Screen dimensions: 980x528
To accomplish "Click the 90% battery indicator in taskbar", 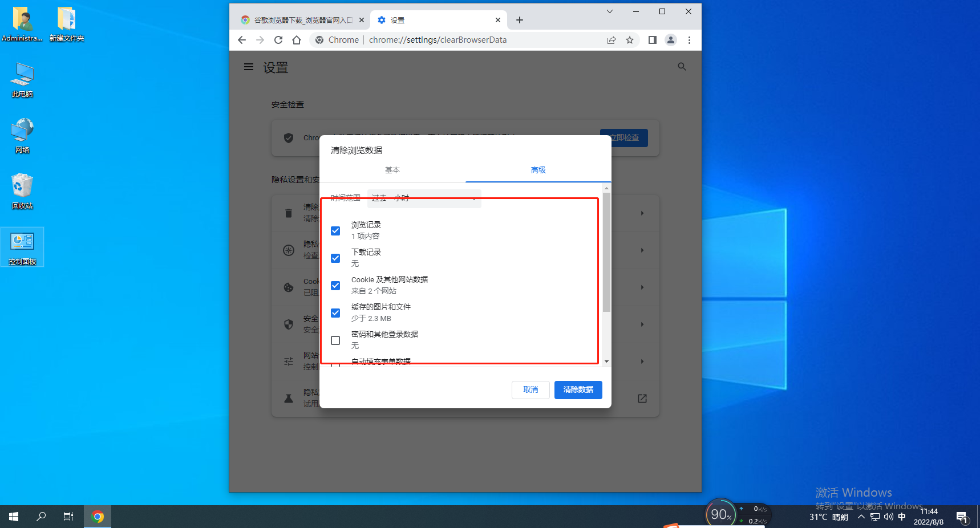I will [720, 514].
